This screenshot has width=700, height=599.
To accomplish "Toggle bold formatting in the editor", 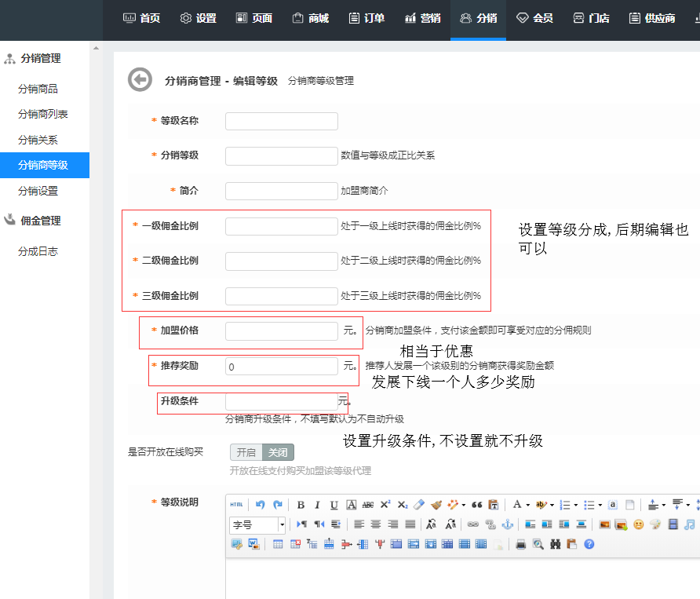I will tap(301, 505).
